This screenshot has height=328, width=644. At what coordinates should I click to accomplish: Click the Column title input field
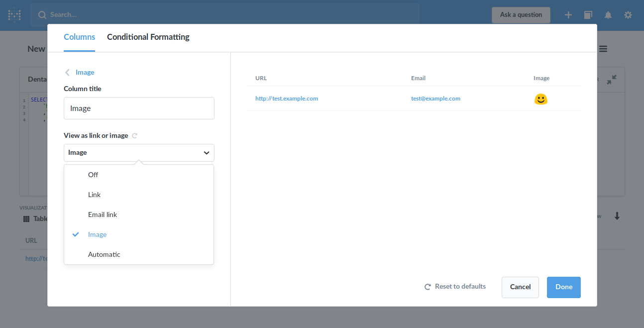pos(139,108)
